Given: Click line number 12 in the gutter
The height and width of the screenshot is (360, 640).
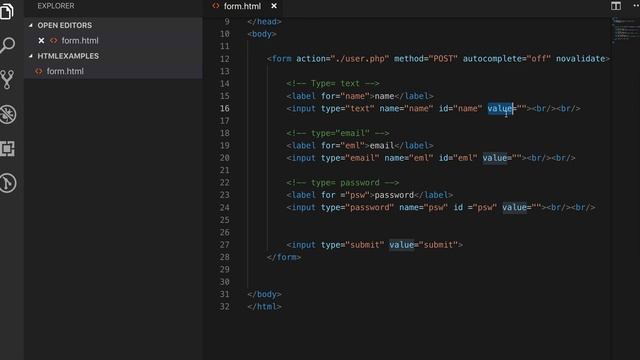Looking at the screenshot, I should coord(224,59).
